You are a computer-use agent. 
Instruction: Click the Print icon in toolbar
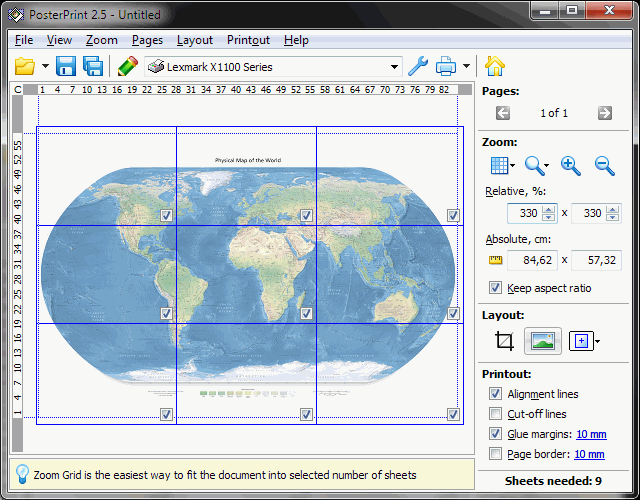446,67
